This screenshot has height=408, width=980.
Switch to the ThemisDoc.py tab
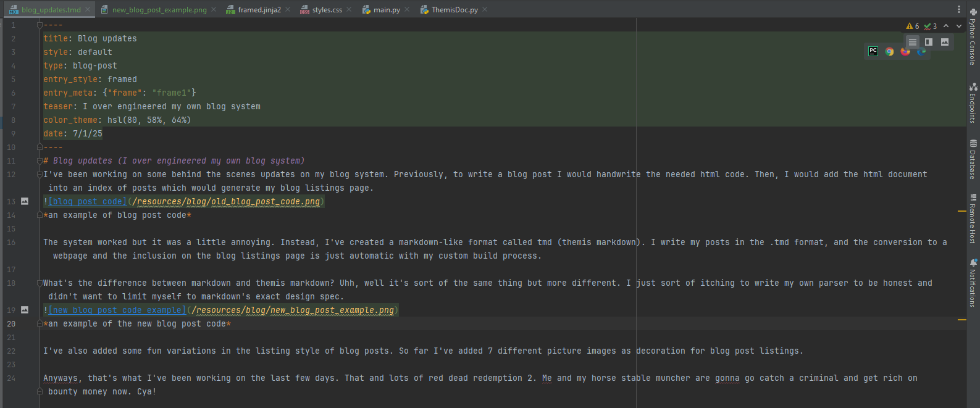pyautogui.click(x=454, y=9)
